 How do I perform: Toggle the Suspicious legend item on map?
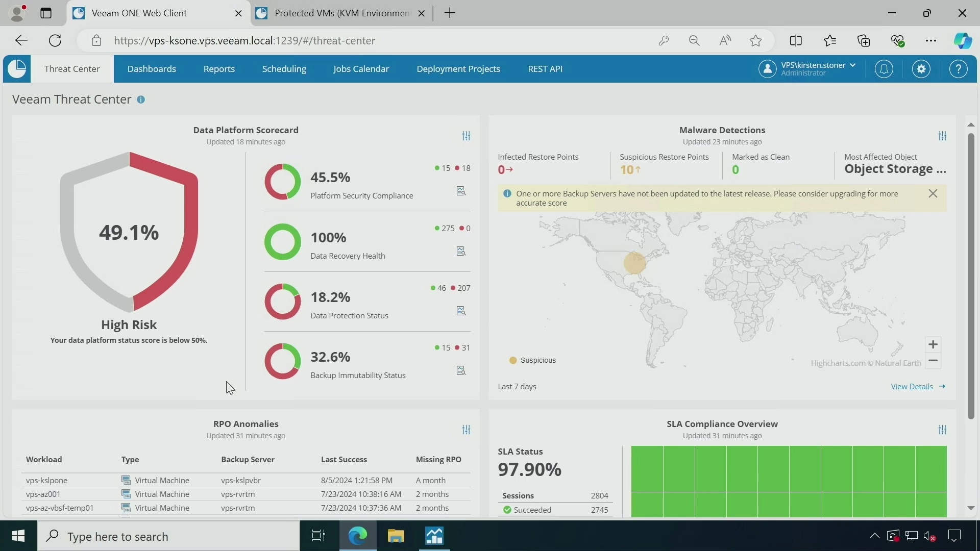coord(532,360)
